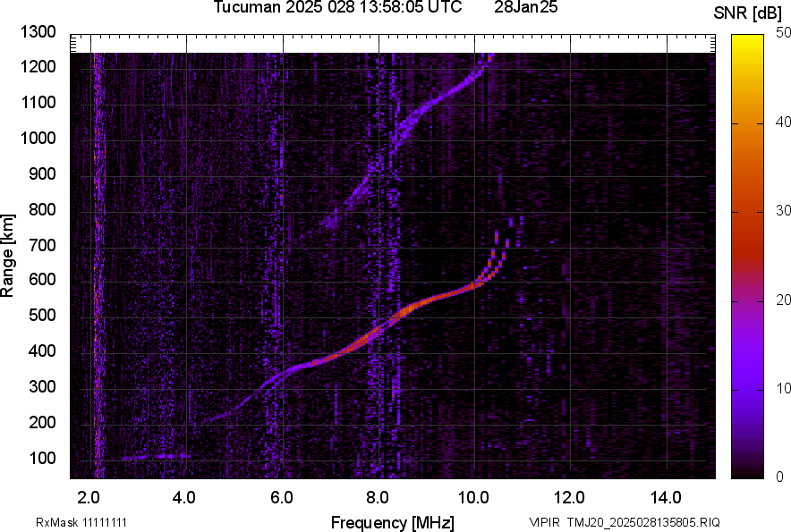Click the range tick label 700

pyautogui.click(x=42, y=245)
